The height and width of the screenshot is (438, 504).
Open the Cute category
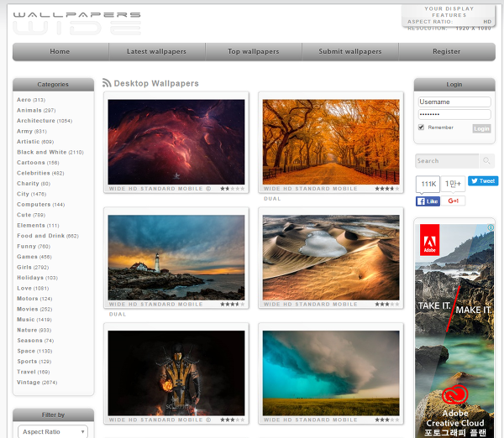click(x=31, y=215)
